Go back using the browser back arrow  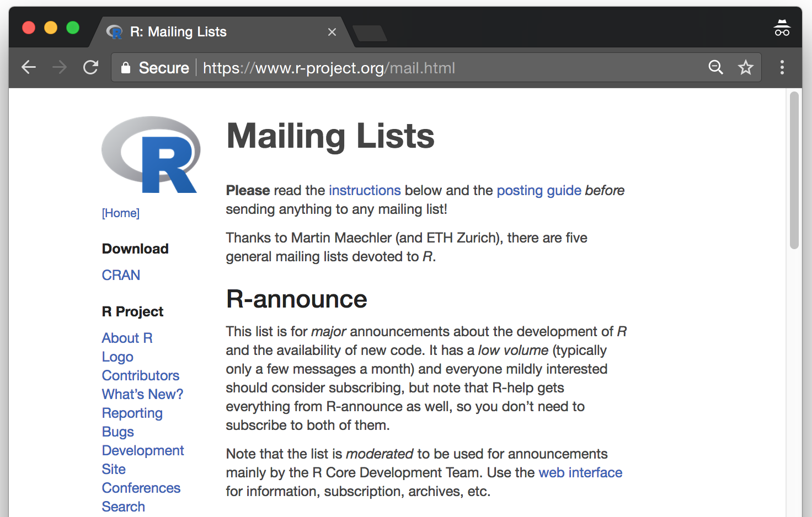[x=29, y=67]
